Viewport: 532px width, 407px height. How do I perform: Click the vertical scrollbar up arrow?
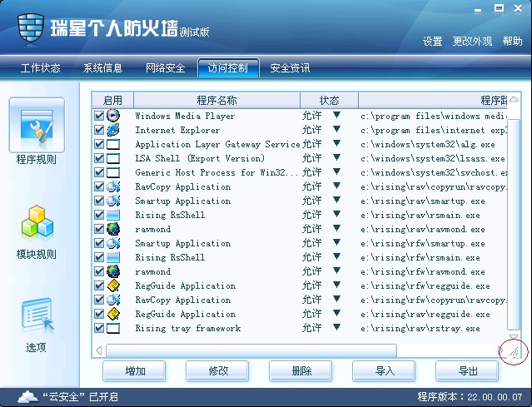(514, 99)
